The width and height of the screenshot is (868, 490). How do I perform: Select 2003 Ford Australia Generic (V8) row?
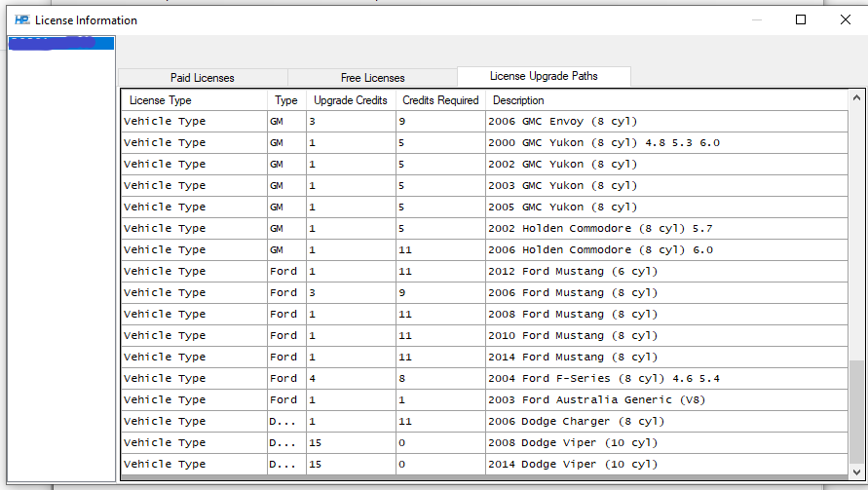(x=484, y=399)
